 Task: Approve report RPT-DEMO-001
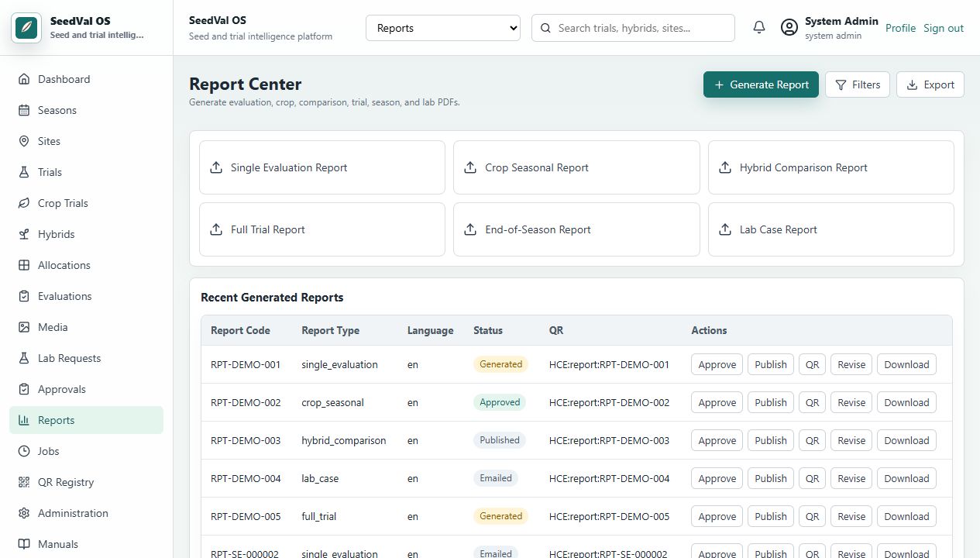click(717, 364)
